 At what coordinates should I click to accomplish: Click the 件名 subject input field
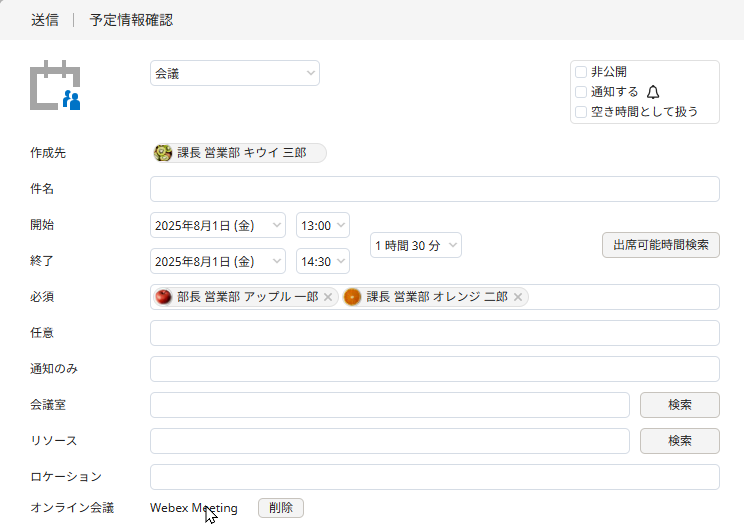point(435,189)
